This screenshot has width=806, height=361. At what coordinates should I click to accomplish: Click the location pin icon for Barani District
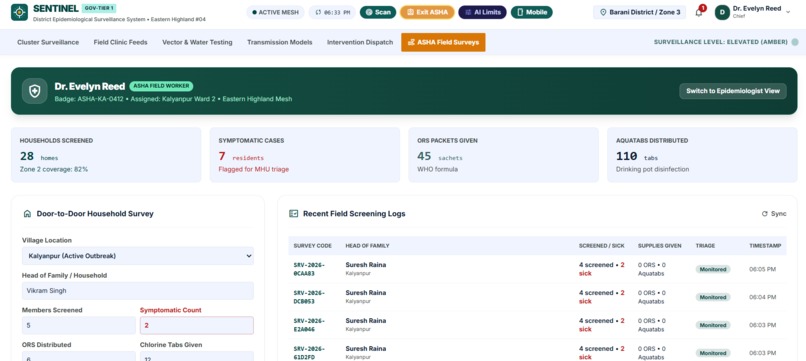coord(603,12)
